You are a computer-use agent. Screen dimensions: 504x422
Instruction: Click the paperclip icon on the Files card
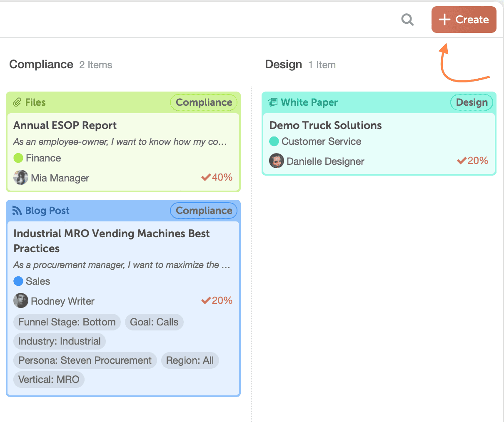pyautogui.click(x=17, y=102)
